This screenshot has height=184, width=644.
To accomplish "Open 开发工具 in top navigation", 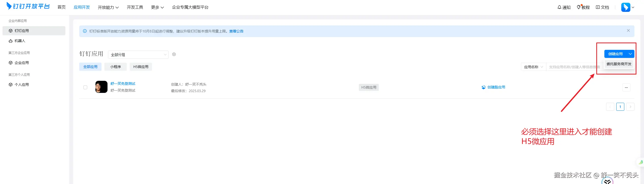I will tap(135, 7).
